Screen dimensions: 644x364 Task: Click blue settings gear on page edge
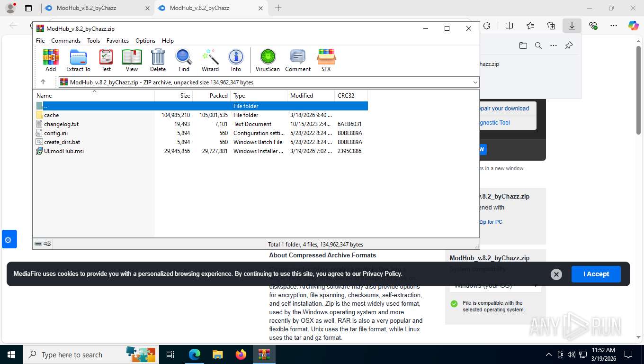click(x=9, y=240)
